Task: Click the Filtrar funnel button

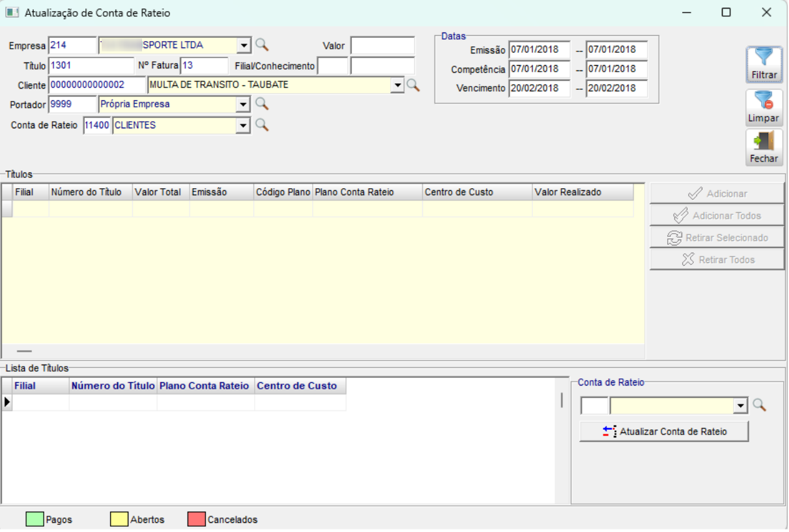Action: coord(764,64)
